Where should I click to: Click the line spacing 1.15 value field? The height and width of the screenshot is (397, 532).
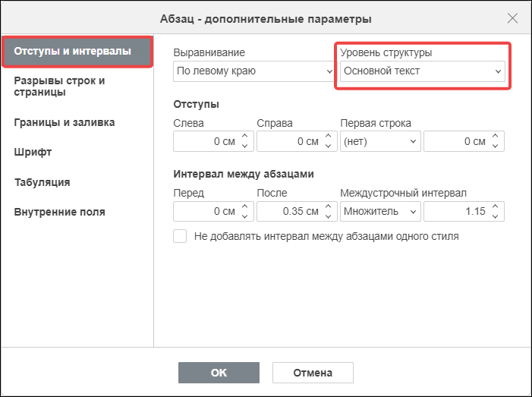(464, 211)
